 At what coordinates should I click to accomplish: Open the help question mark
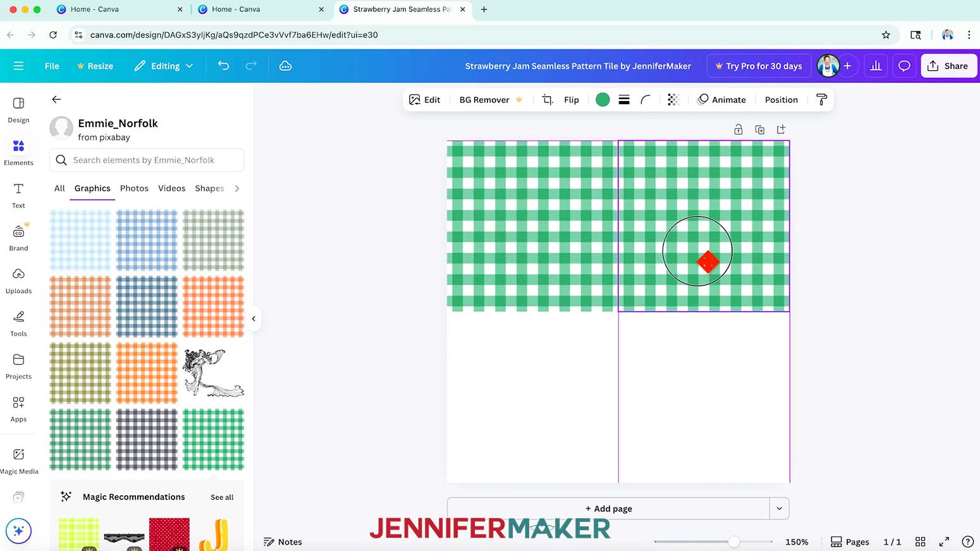pos(967,542)
